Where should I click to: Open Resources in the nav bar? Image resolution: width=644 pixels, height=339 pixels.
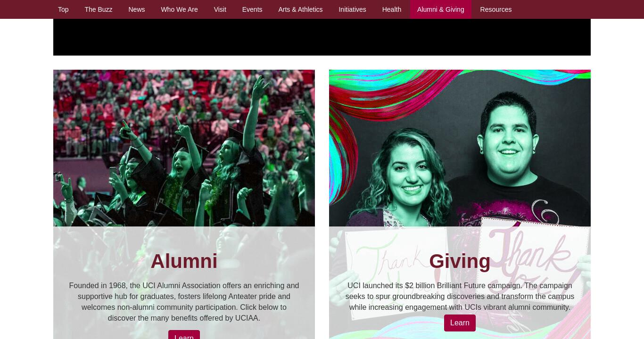[x=496, y=9]
